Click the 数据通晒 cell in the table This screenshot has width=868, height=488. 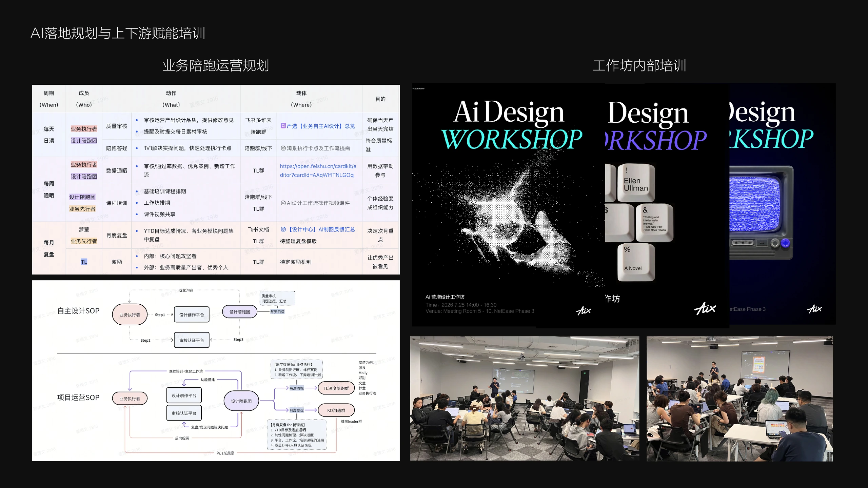117,170
